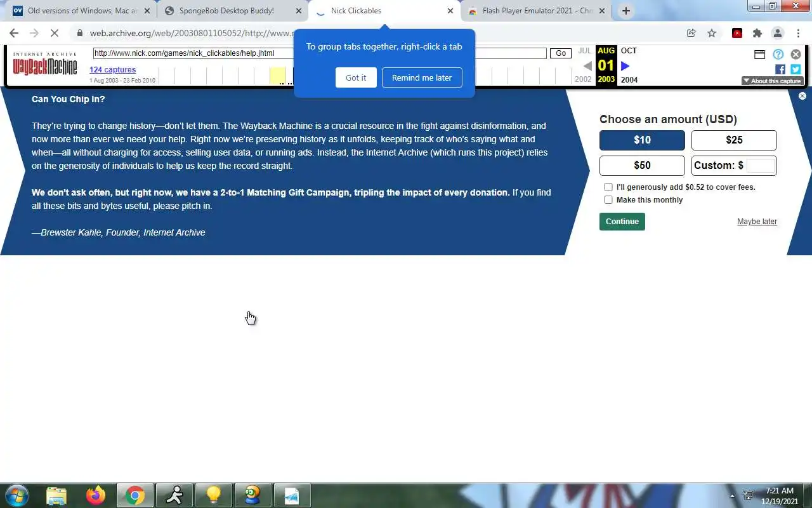The image size is (812, 508).
Task: Switch to Chrome in taskbar
Action: click(134, 495)
